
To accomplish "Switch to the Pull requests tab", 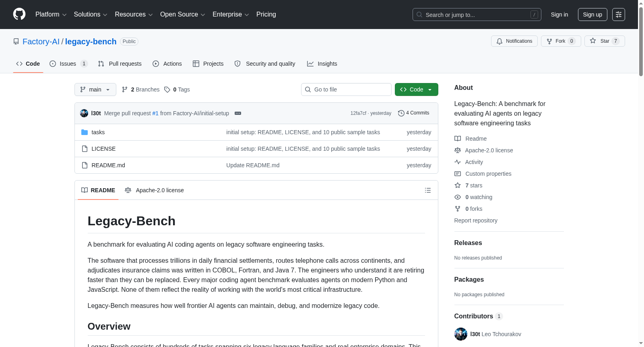I will (x=120, y=64).
